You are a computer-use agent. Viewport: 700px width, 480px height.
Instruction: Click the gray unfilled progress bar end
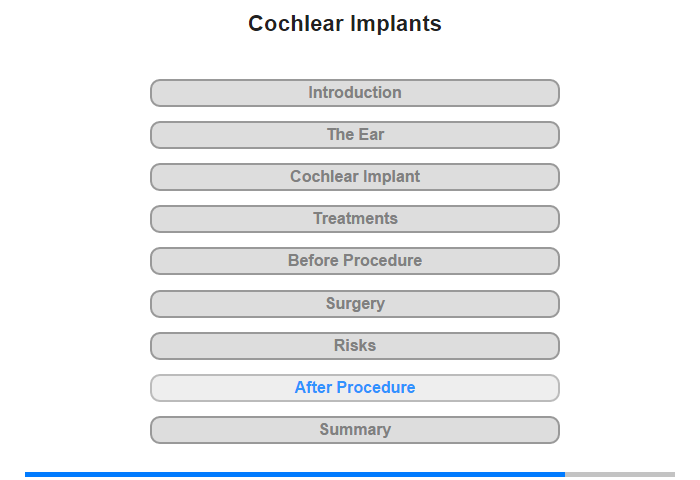click(x=620, y=474)
